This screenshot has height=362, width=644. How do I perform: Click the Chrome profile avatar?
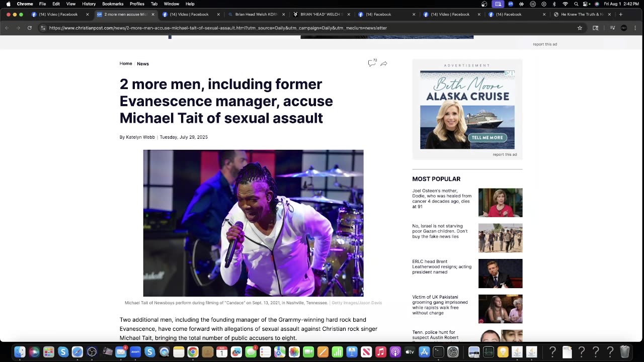(x=624, y=28)
